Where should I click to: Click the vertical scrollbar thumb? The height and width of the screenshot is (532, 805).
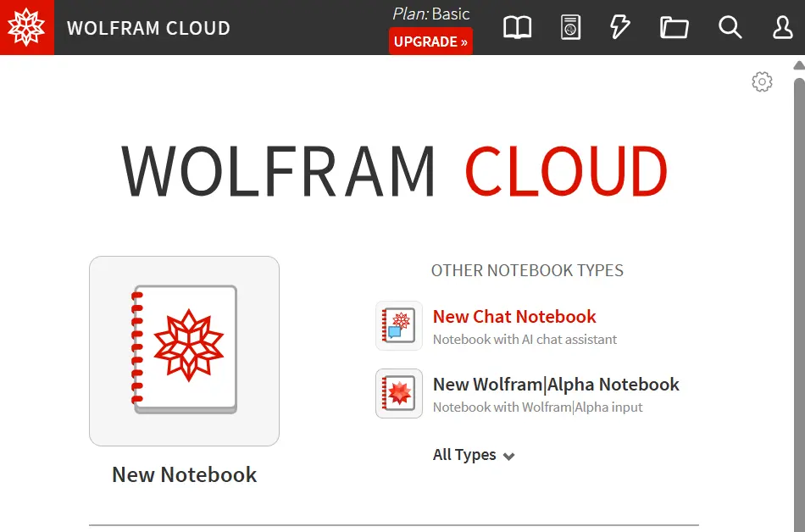(798, 296)
